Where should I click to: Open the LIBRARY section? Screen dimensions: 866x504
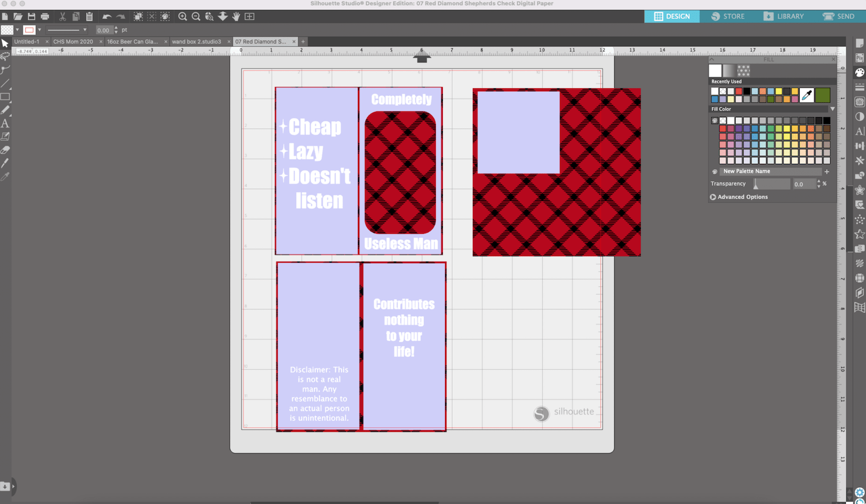783,16
